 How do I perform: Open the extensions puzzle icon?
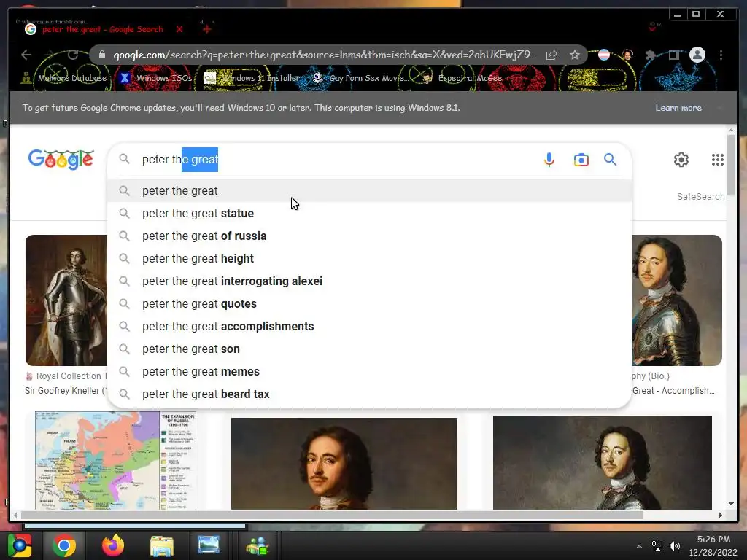[650, 55]
